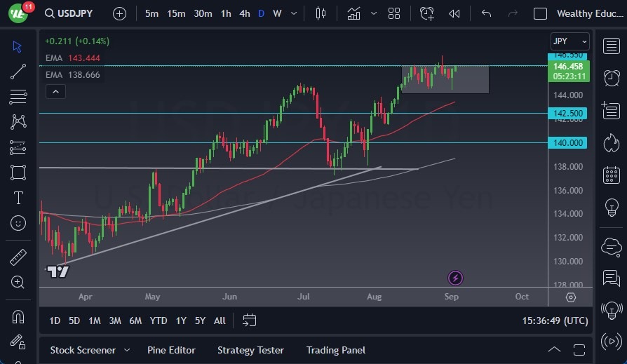
Task: Open the Strategy Tester tab
Action: (x=250, y=350)
